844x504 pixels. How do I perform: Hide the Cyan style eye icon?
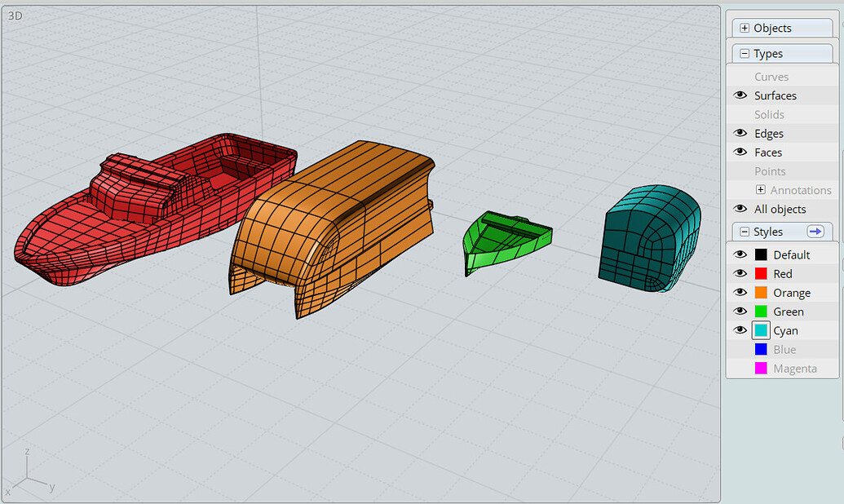coord(740,330)
